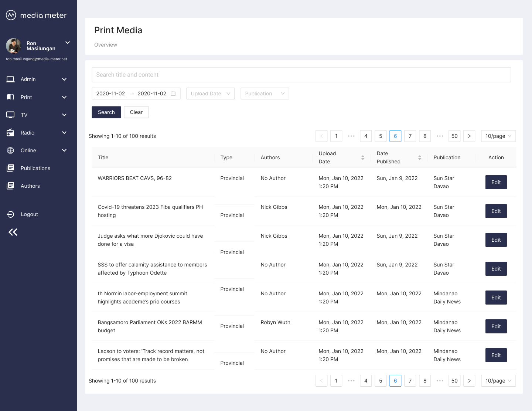Change top 10/page size selector
The image size is (532, 411).
[498, 136]
